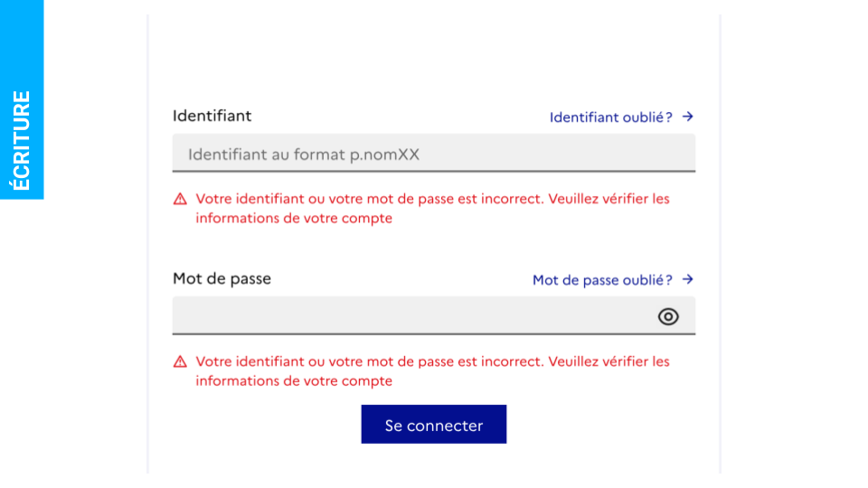Click the error message's first line below Identifiant
Image resolution: width=868 pixels, height=488 pixels.
pos(432,199)
